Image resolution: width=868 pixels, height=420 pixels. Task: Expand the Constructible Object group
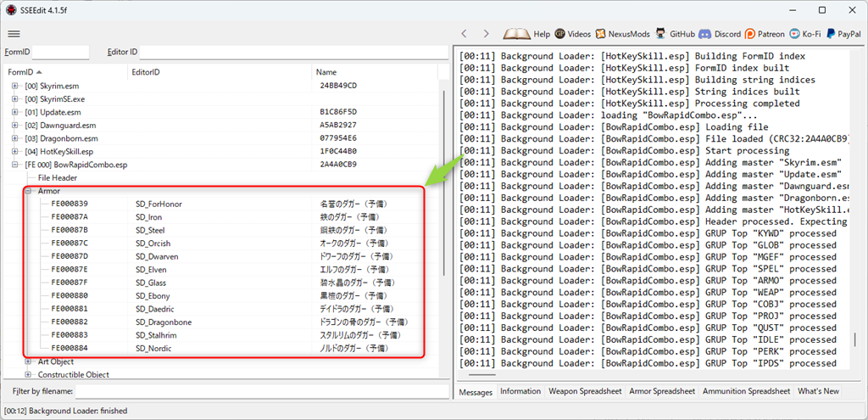point(28,374)
